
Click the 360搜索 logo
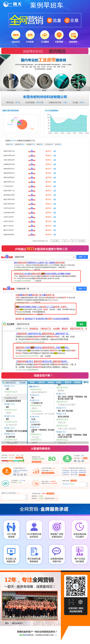point(9,324)
